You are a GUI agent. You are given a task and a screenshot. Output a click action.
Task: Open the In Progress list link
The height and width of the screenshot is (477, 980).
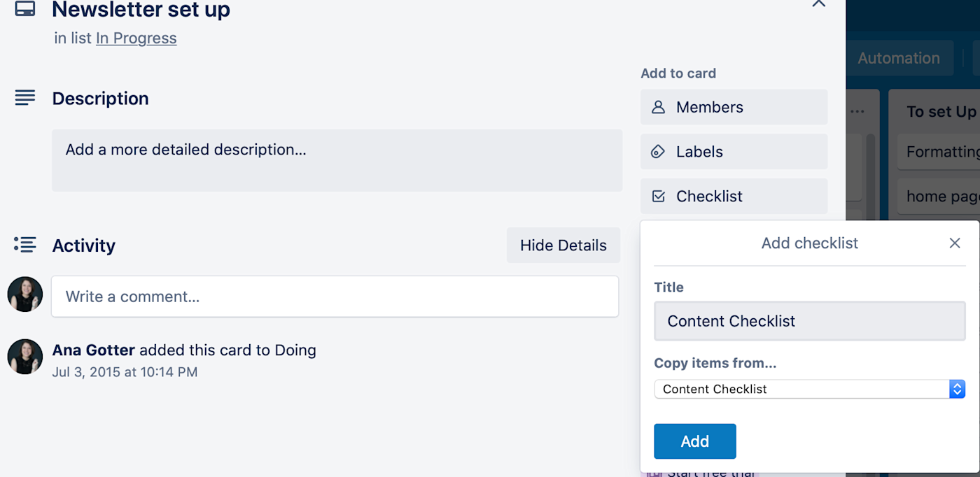(136, 38)
